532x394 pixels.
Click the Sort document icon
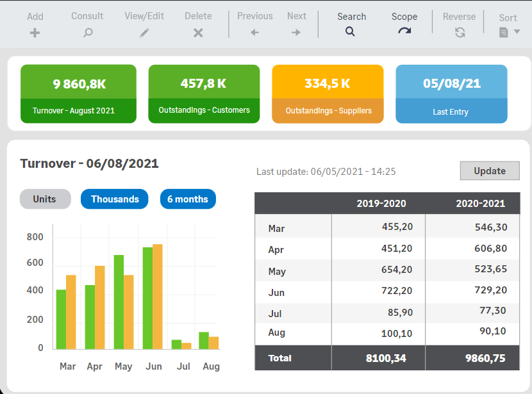504,33
